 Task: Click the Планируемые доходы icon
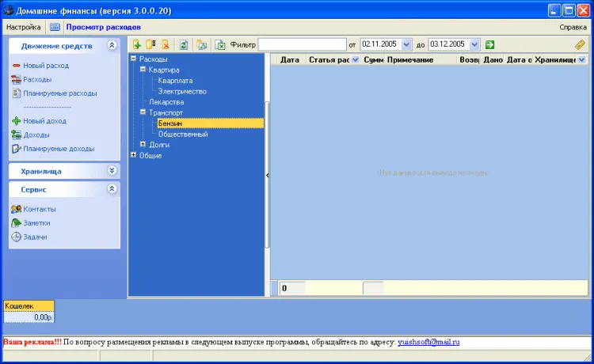pos(17,149)
